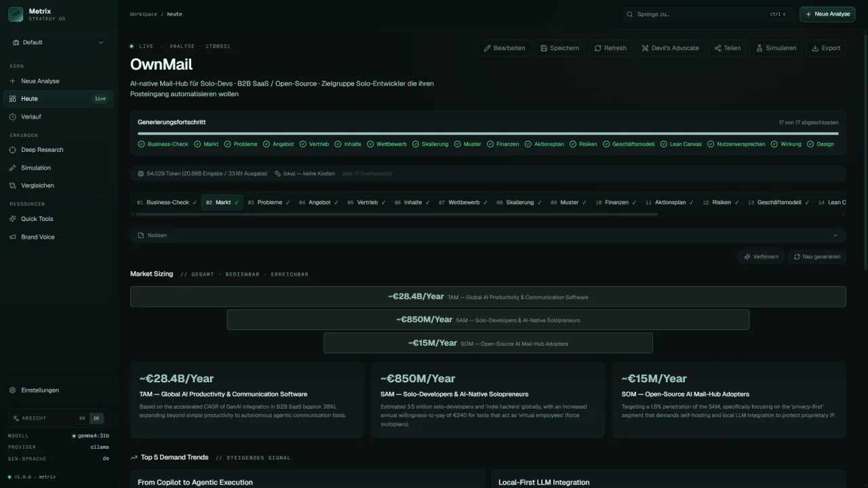Screen dimensions: 868x488
Task: Click the generation progress bar
Action: (x=488, y=134)
